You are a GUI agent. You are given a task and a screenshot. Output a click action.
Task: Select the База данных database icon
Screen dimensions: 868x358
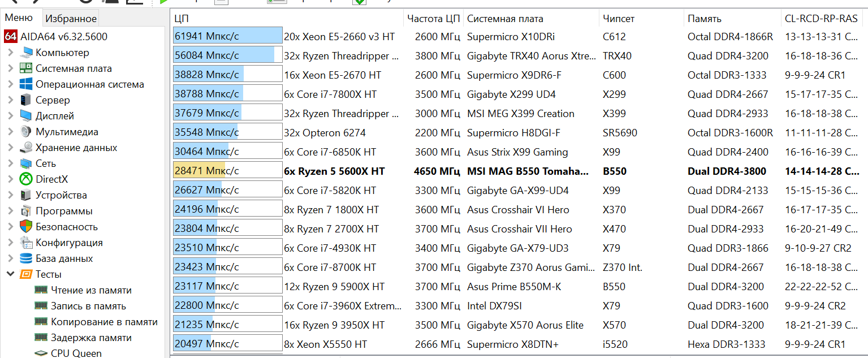[x=26, y=258]
